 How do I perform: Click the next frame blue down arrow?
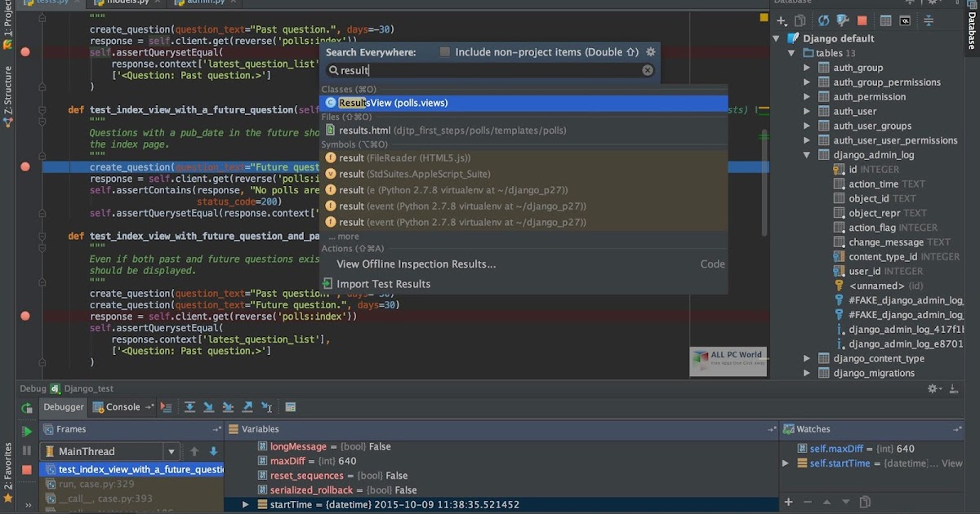213,451
